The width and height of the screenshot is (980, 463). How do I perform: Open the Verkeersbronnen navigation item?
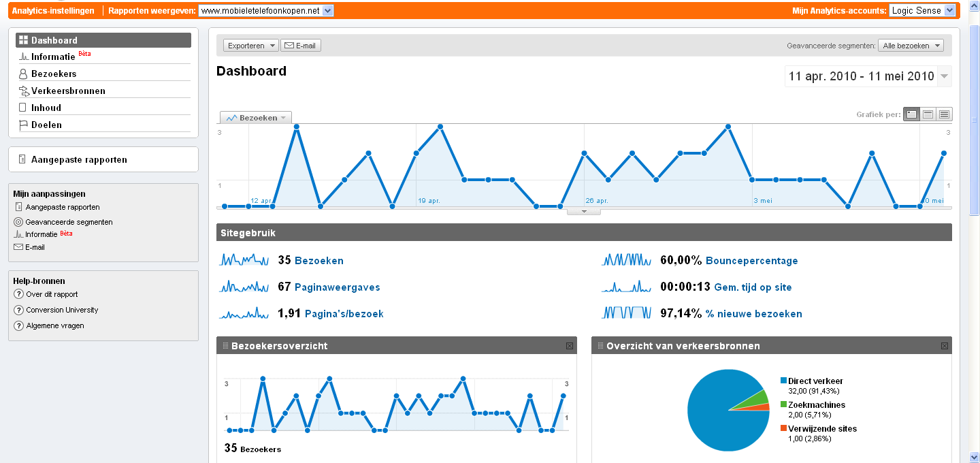click(103, 91)
